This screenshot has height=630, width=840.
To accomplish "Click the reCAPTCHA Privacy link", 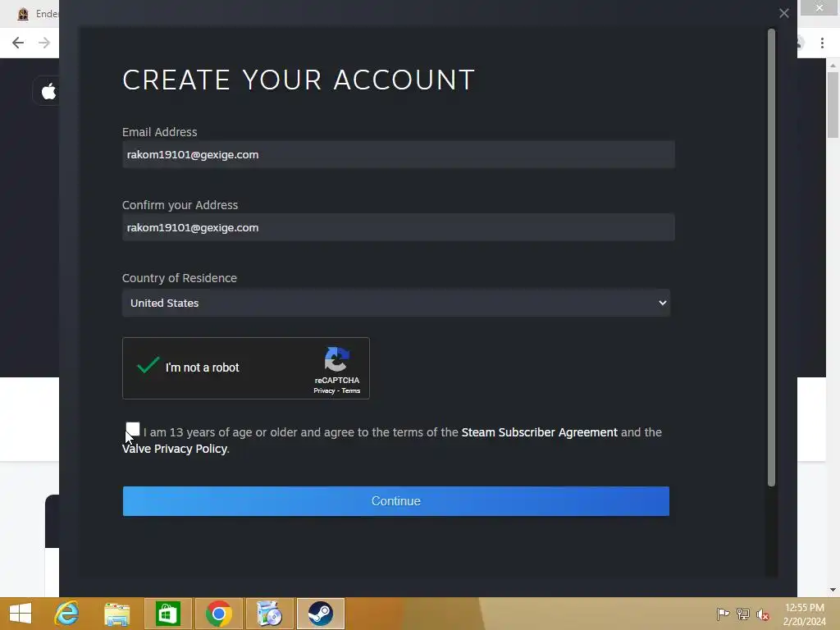I will (323, 390).
